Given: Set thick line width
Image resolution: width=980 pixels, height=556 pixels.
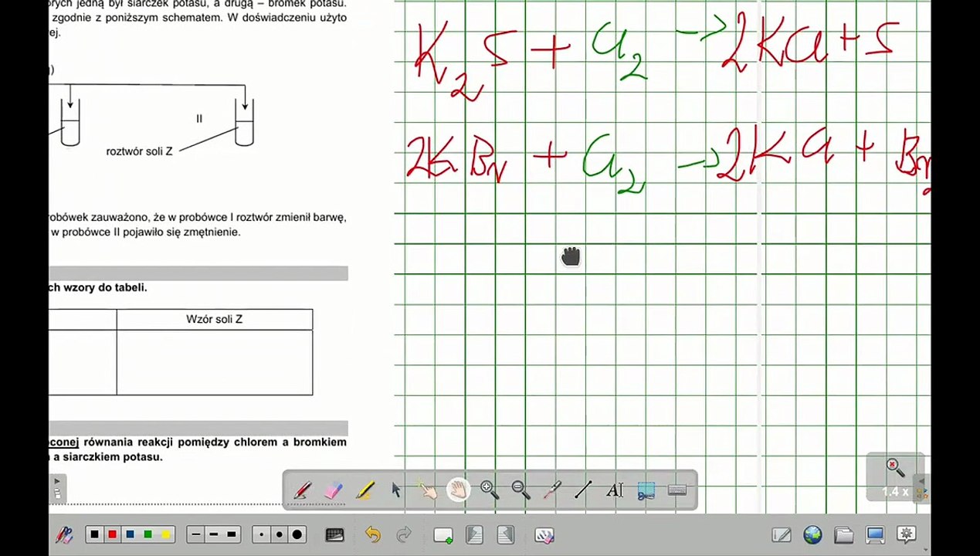Looking at the screenshot, I should pos(232,534).
